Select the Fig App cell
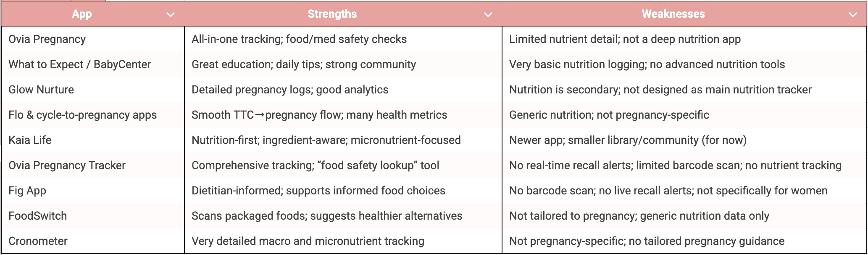Image resolution: width=868 pixels, height=255 pixels. [27, 191]
